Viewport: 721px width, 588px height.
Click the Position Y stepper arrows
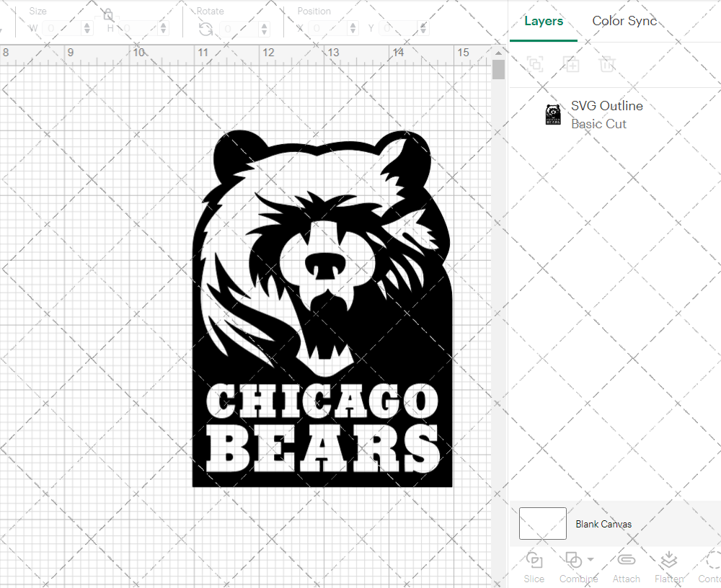423,29
